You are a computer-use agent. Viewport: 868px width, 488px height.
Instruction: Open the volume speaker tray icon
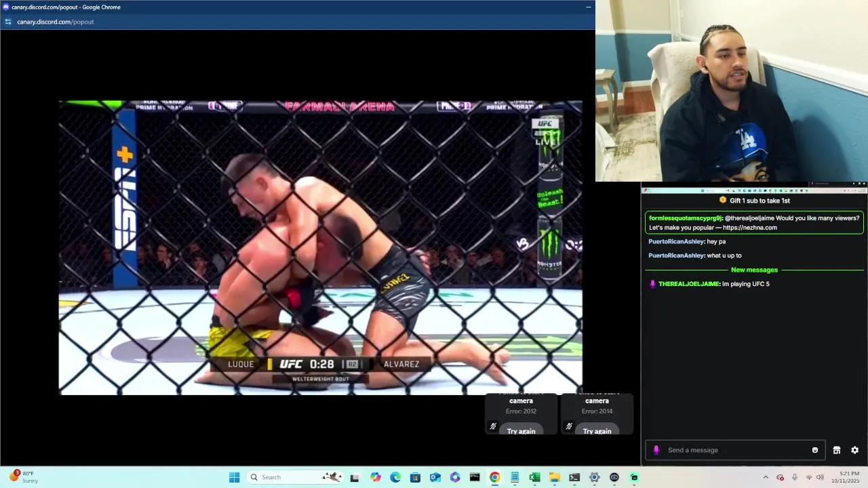coord(821,477)
